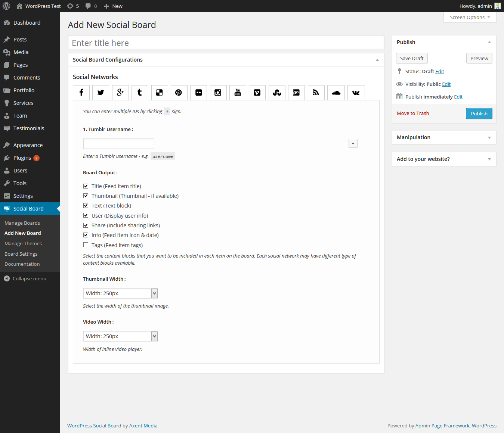This screenshot has width=504, height=433.
Task: Enable Tags (Feed item tags) output
Action: click(86, 244)
